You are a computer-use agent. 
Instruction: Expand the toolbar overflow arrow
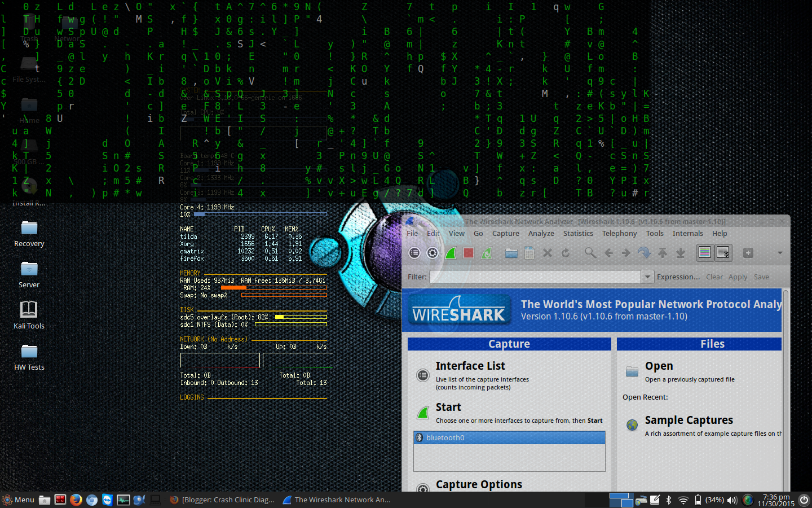point(780,253)
